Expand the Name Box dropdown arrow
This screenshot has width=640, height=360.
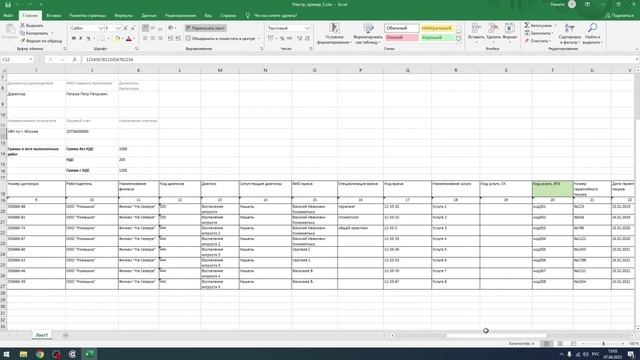click(x=31, y=60)
